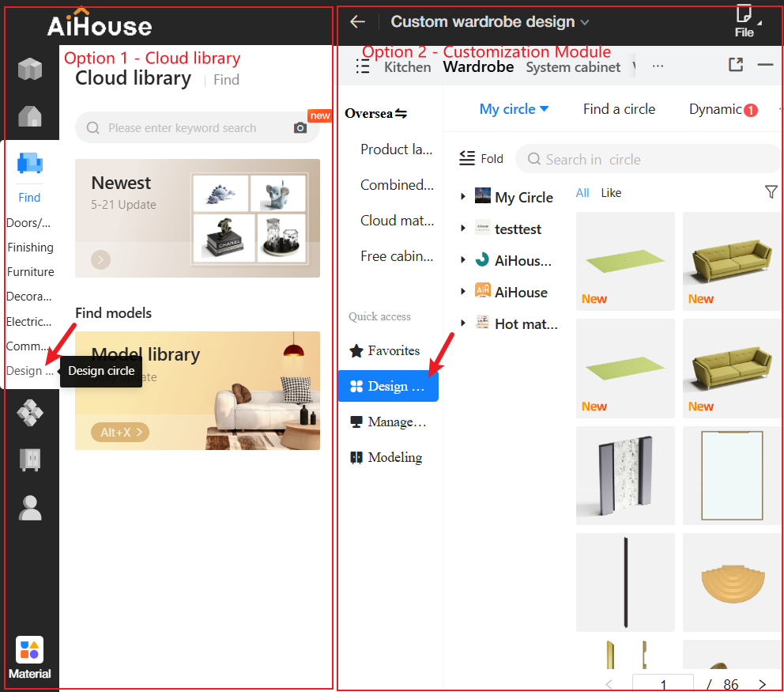Open the Comm... category

28,346
